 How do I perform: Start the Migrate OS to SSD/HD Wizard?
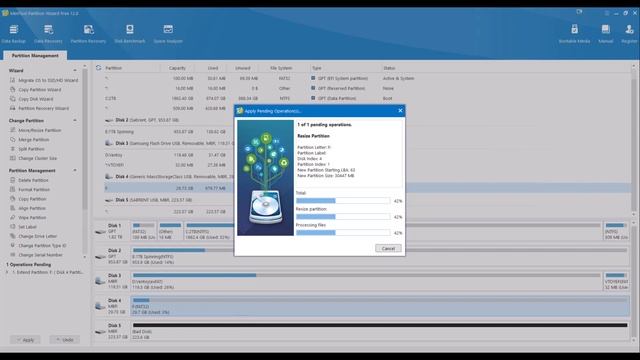click(x=44, y=80)
